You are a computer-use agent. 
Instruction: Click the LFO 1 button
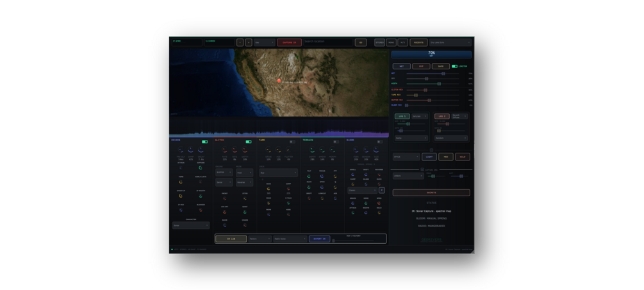402,116
